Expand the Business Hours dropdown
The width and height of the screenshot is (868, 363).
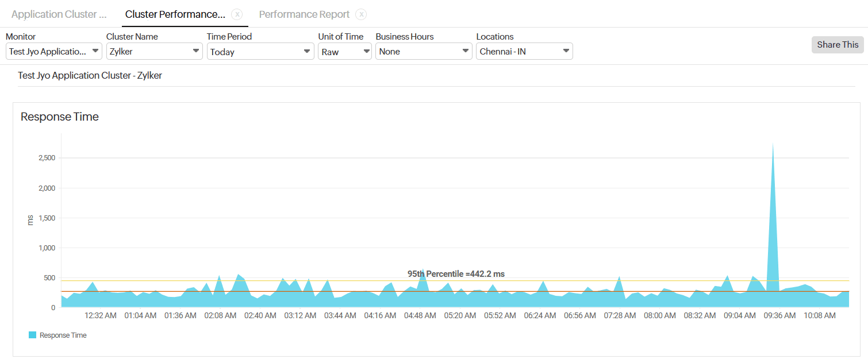[x=424, y=52]
